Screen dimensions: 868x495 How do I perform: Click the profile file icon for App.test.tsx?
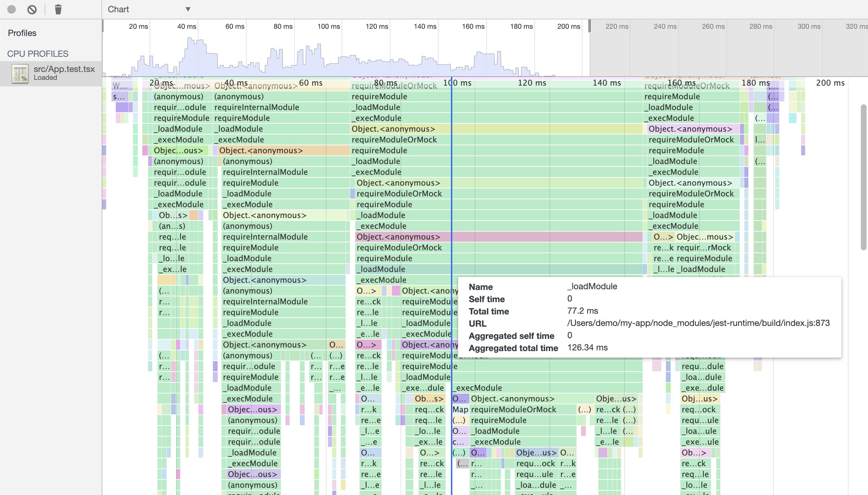(20, 73)
